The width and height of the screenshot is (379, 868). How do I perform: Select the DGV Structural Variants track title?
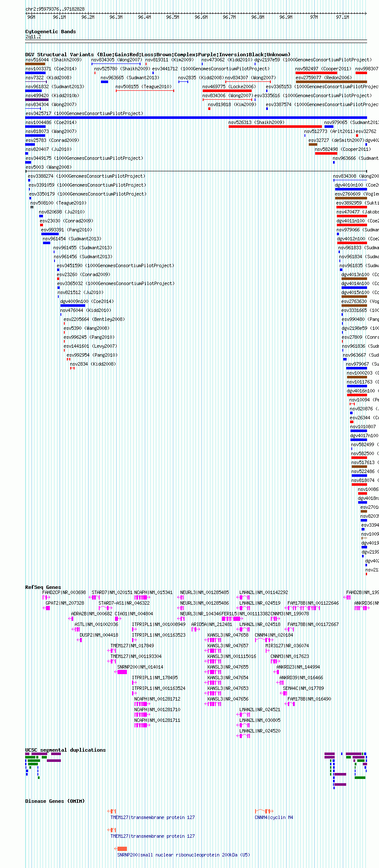point(158,55)
